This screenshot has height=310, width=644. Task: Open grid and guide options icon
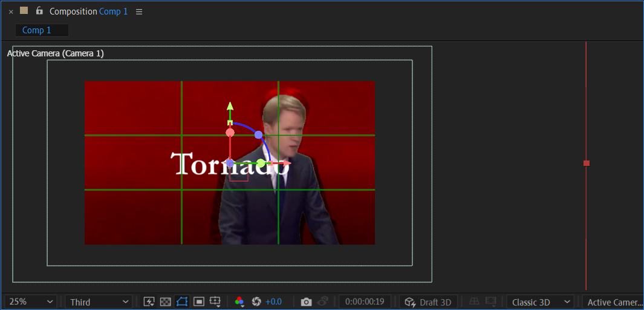pos(215,302)
